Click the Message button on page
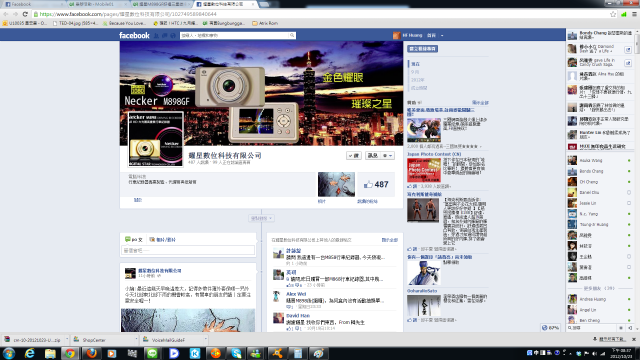Screen dimensions: 640x360 click(x=372, y=156)
